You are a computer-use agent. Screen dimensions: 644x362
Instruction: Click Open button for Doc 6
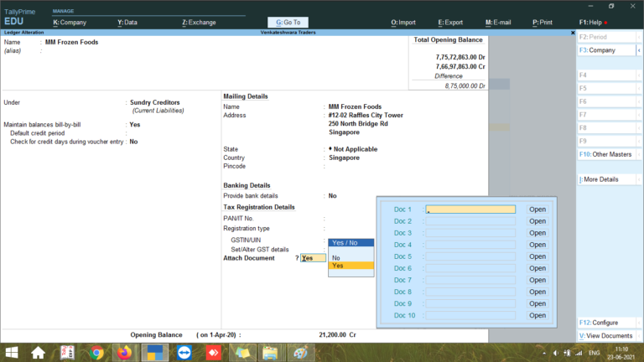(x=538, y=268)
